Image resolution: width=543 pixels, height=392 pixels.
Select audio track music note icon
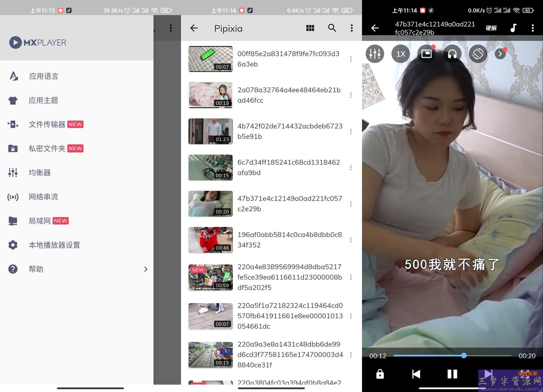(x=513, y=28)
